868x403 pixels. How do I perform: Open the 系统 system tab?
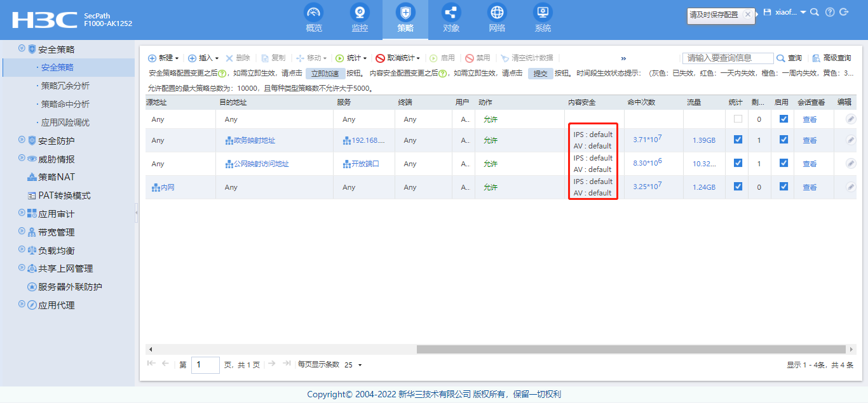(543, 18)
